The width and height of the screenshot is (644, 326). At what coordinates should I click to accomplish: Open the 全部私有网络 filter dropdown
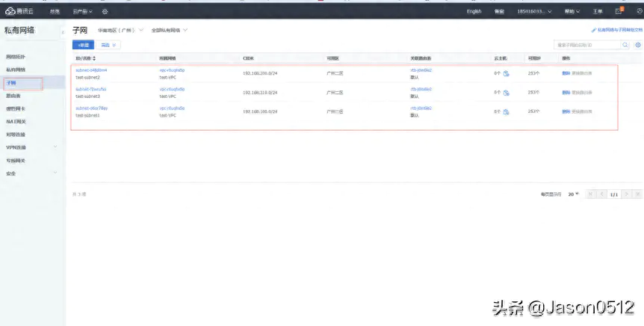point(169,30)
